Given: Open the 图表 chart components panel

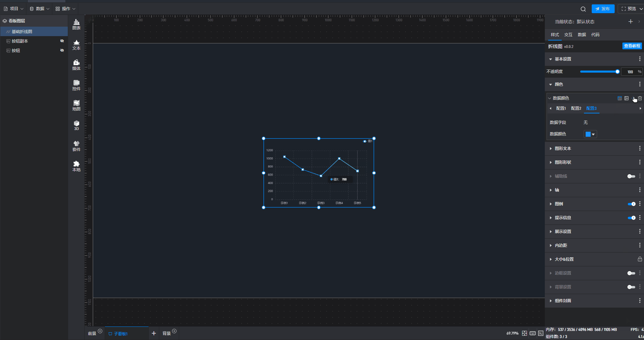Looking at the screenshot, I should click(77, 24).
